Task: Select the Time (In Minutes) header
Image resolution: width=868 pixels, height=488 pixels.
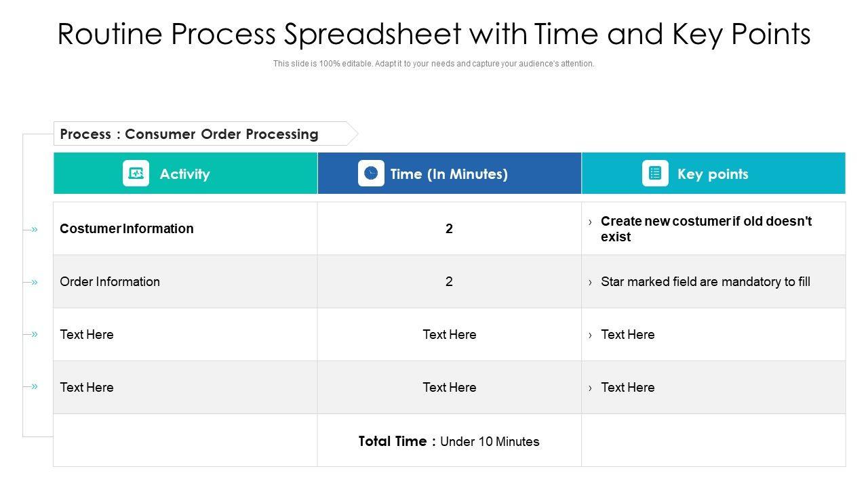Action: click(449, 174)
